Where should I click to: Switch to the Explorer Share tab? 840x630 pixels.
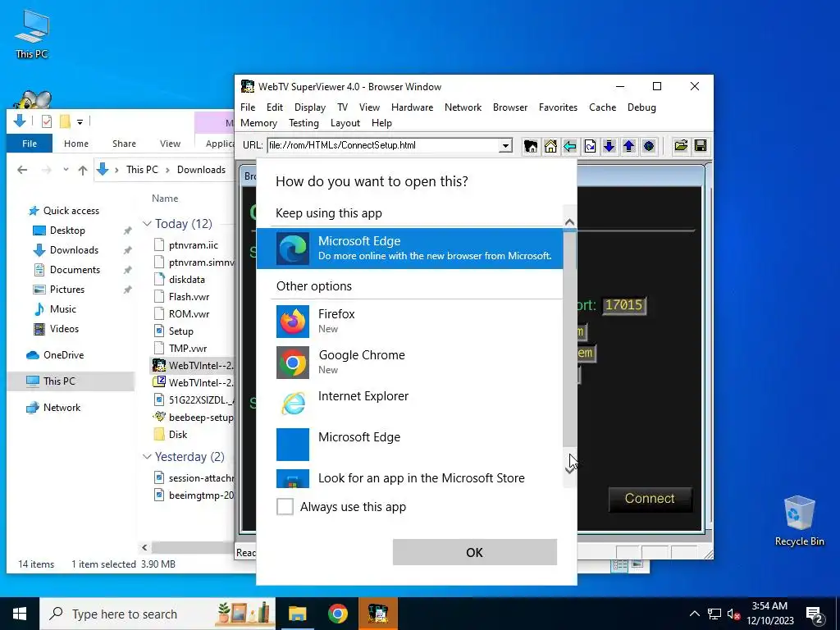(x=125, y=144)
